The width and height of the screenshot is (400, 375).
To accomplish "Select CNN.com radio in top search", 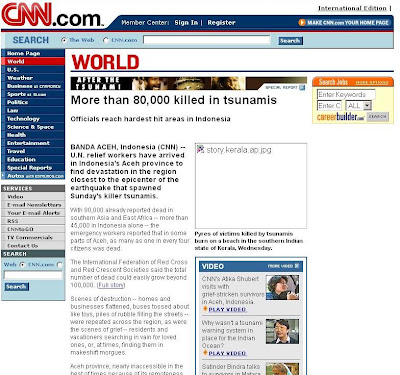I will pos(106,40).
